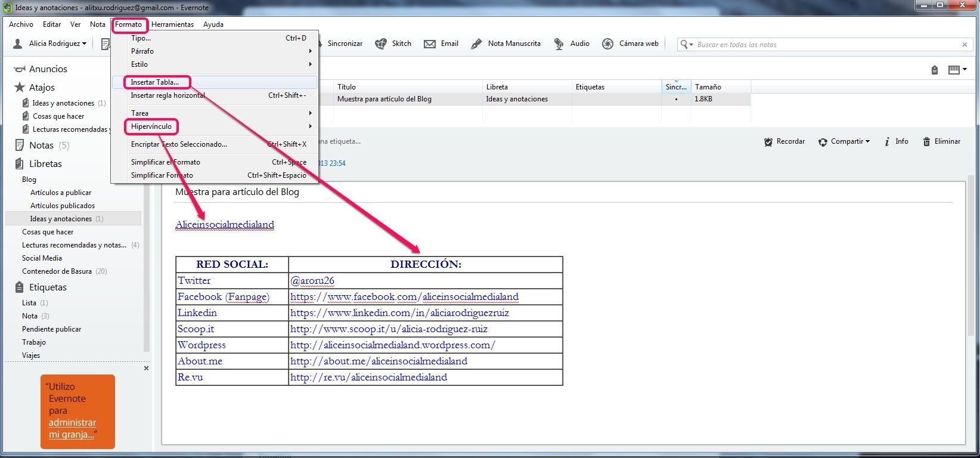Open the search options magnifier dropdown
The image size is (980, 458).
[x=687, y=44]
